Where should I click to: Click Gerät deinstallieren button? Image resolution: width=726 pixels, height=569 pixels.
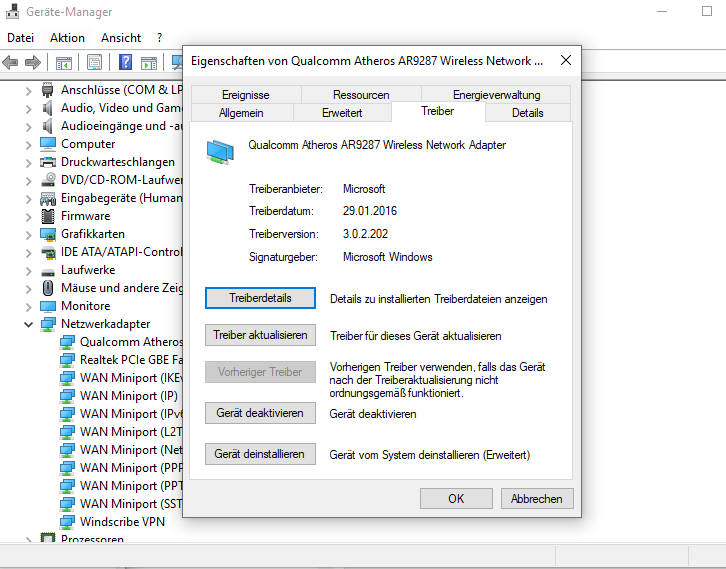pyautogui.click(x=260, y=454)
